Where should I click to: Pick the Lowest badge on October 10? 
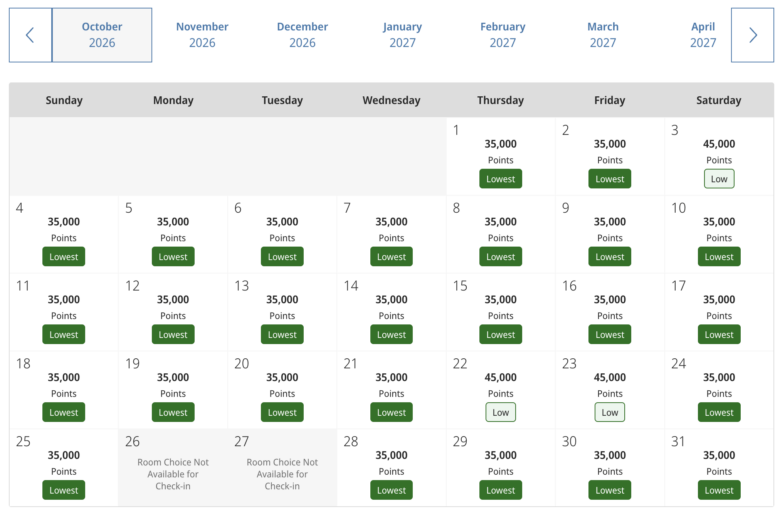pos(719,257)
